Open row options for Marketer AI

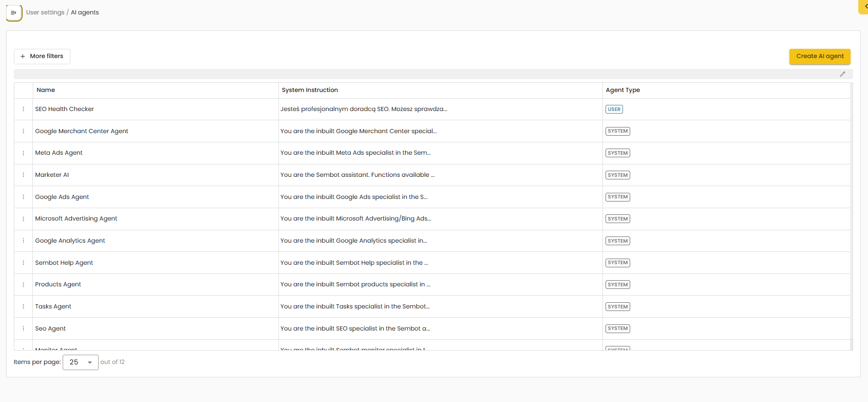click(24, 175)
